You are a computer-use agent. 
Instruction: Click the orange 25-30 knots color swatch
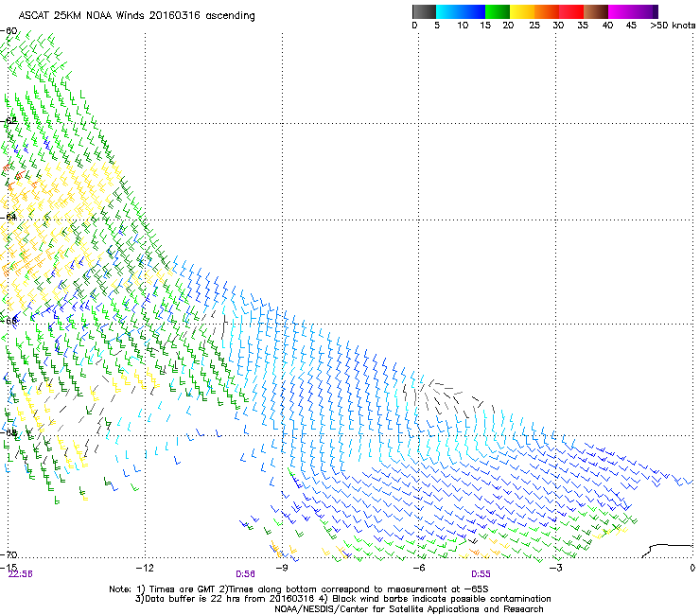tap(547, 11)
